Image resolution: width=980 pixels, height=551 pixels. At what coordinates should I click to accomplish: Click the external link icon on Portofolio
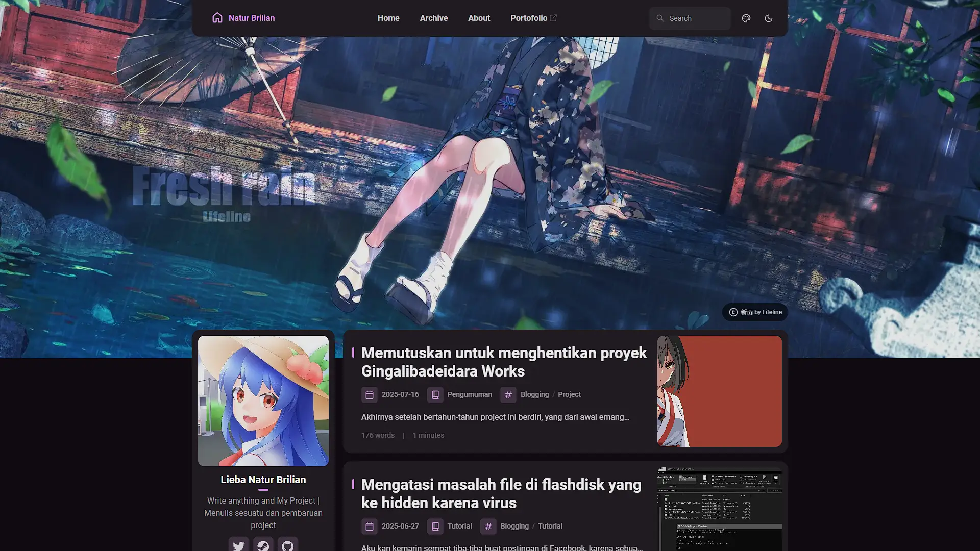click(x=553, y=18)
